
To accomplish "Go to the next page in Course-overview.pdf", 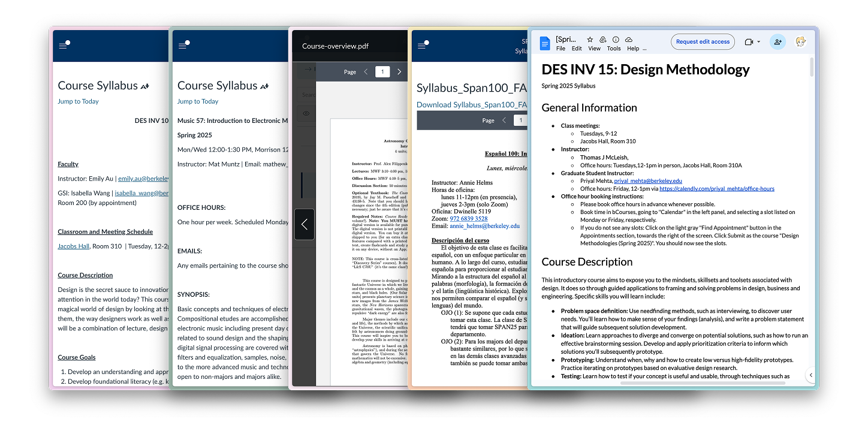I will (x=399, y=71).
